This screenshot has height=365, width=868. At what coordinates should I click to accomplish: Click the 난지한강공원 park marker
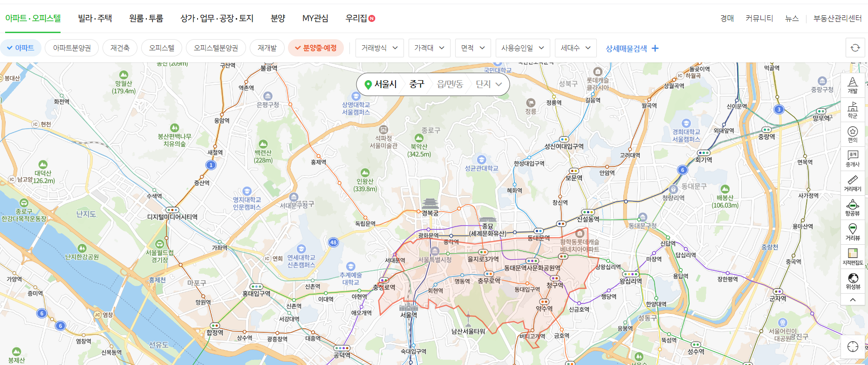[x=82, y=248]
